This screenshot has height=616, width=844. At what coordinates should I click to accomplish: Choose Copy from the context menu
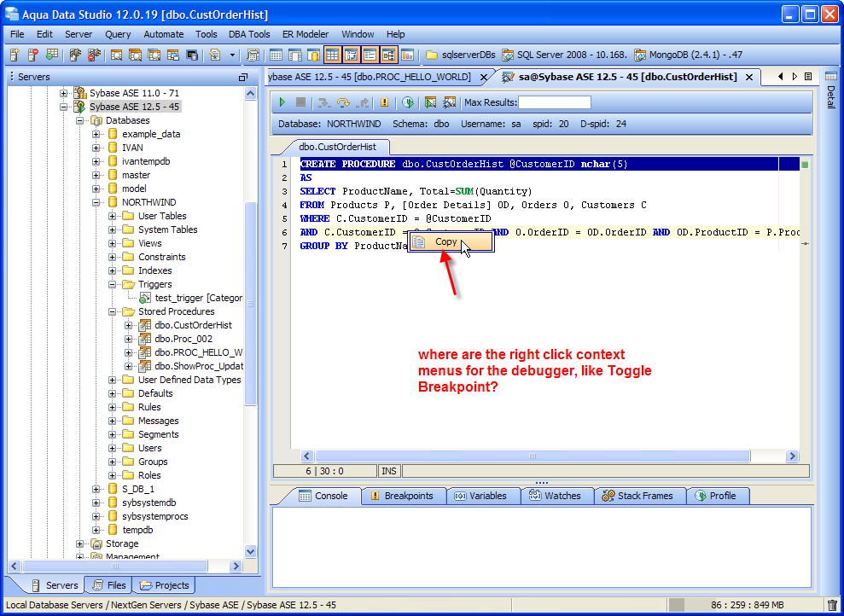(451, 242)
